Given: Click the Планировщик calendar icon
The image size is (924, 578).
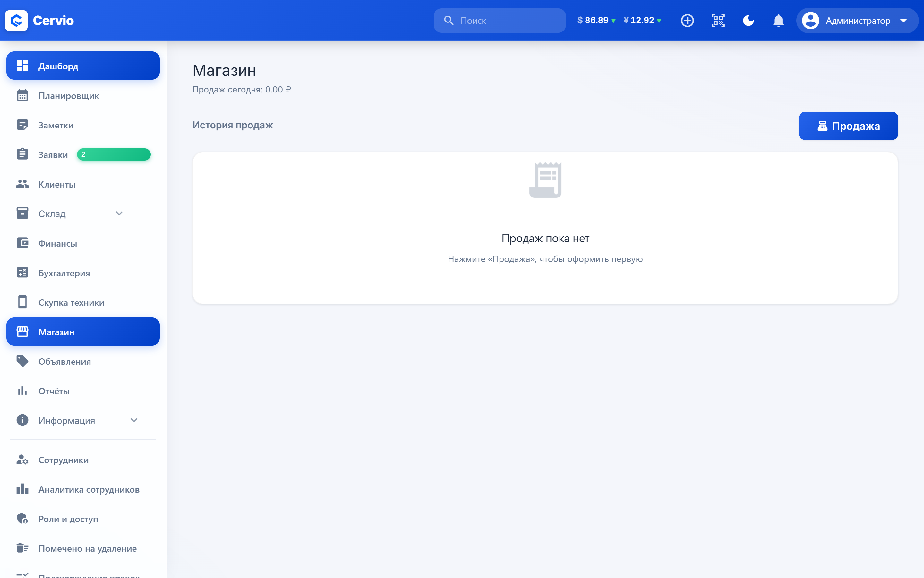Looking at the screenshot, I should [x=22, y=95].
